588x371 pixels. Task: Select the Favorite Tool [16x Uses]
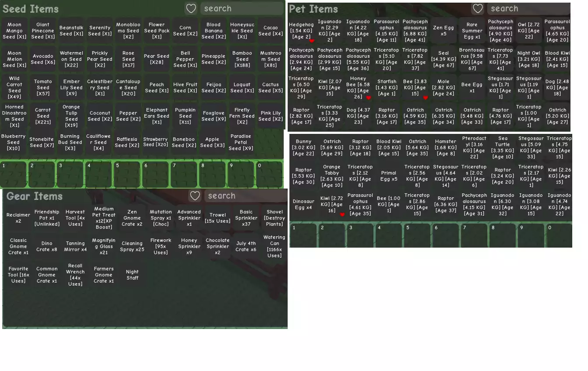click(18, 275)
